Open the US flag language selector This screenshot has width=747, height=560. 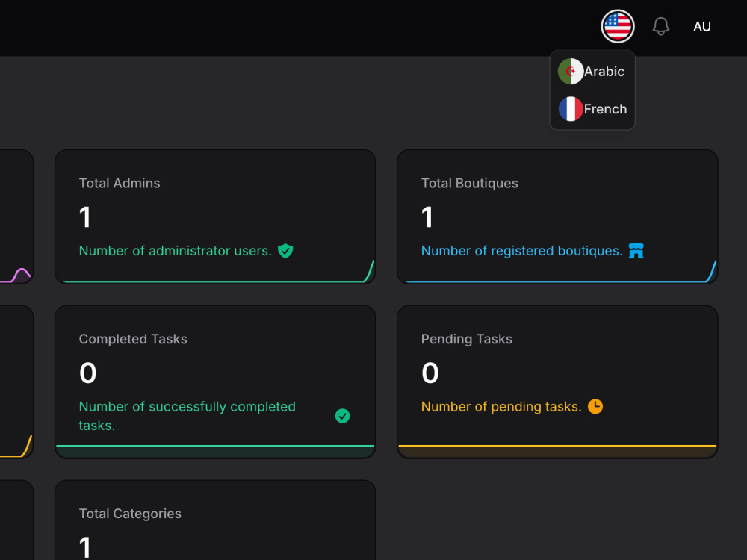pyautogui.click(x=618, y=26)
